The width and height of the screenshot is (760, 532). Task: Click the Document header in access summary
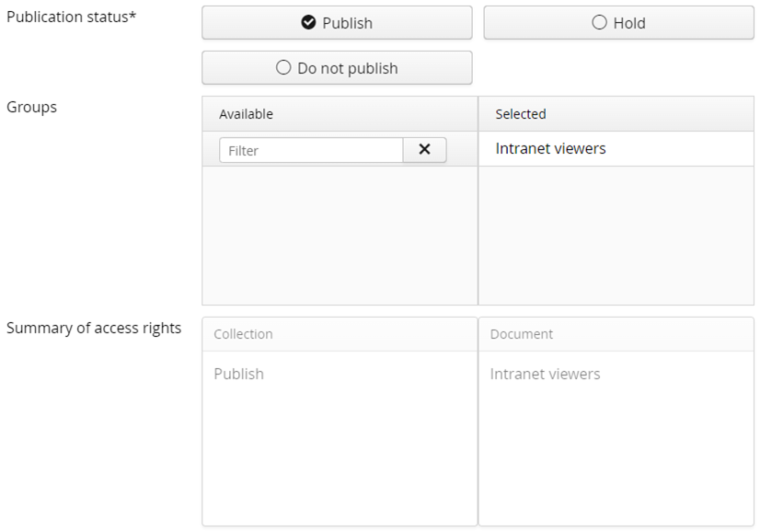pos(522,334)
